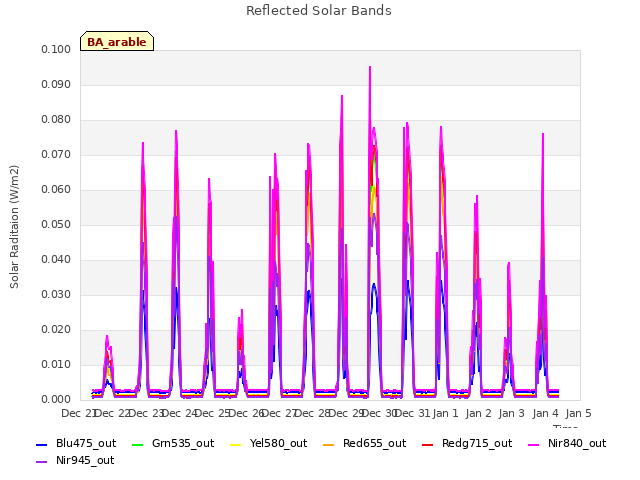The height and width of the screenshot is (480, 640).
Task: Click the 0.010 y-axis tick label
Action: 56,364
